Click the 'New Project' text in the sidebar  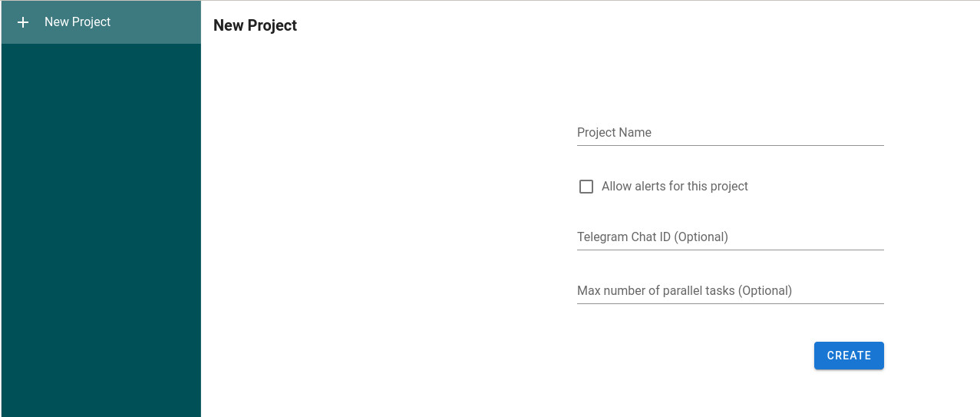78,22
